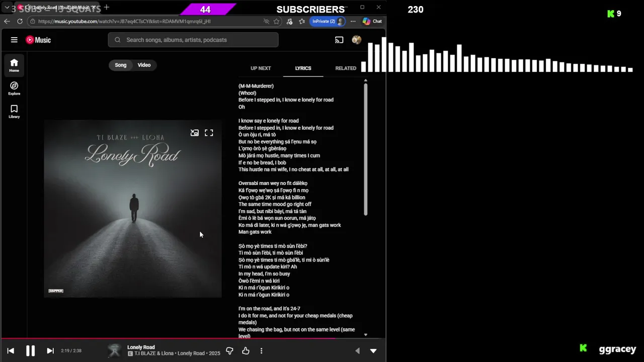Click lyric 'Oversabi man wey no fit dálèkọ'
This screenshot has width=644, height=362.
[x=273, y=184]
